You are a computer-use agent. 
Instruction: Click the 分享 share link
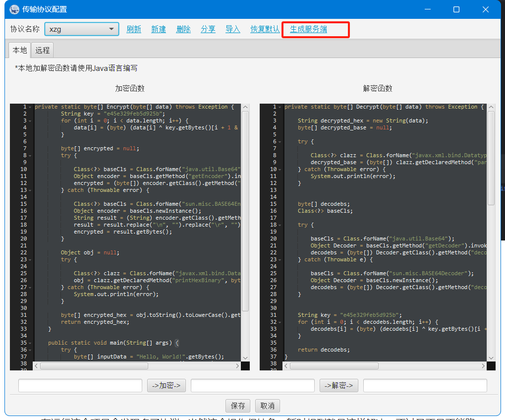(x=208, y=29)
